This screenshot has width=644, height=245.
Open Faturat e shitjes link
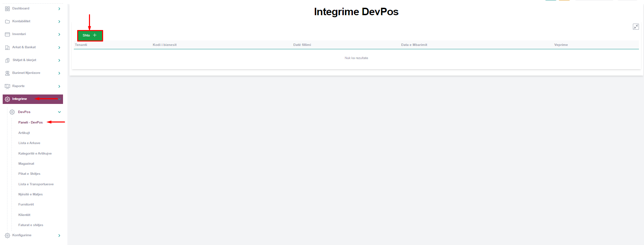[x=31, y=225]
